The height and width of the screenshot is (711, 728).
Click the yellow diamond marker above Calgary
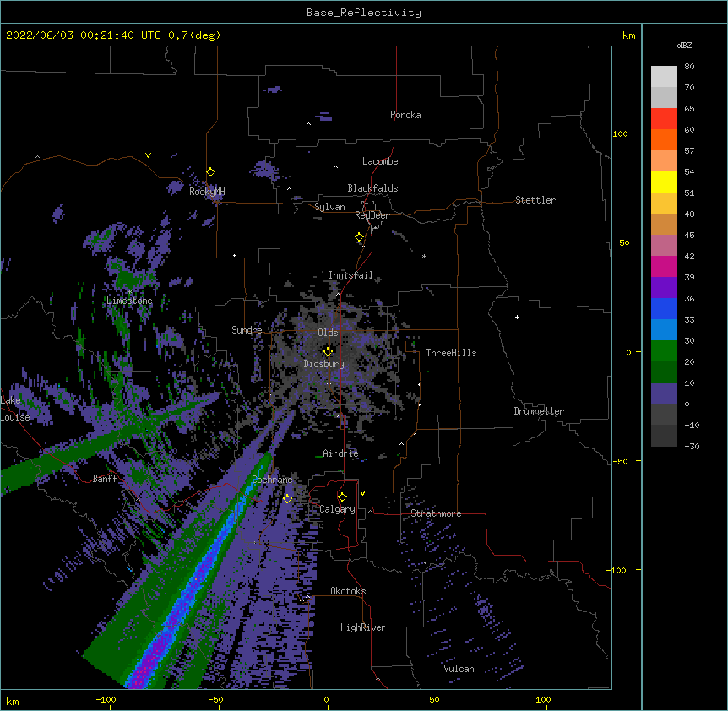(342, 497)
